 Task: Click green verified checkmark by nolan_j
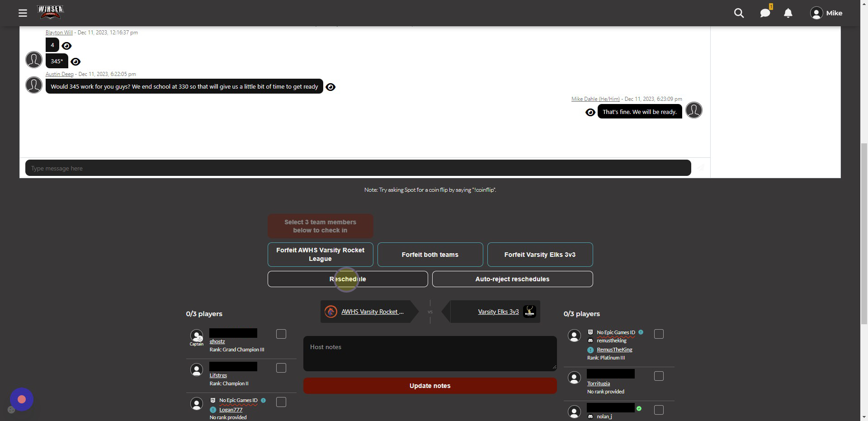[639, 408]
